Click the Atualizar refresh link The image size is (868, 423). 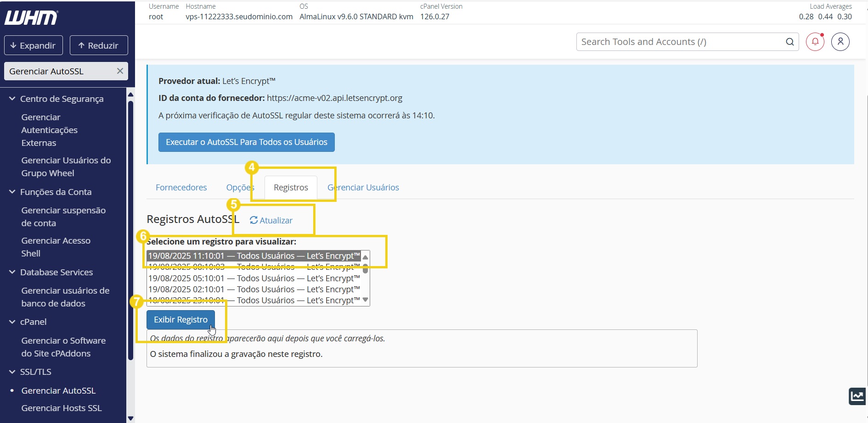click(271, 220)
